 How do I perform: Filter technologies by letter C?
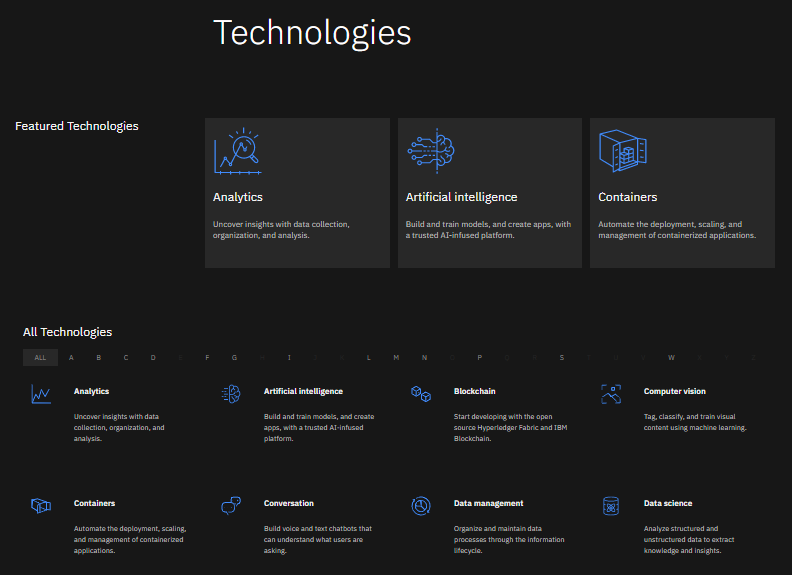(126, 358)
